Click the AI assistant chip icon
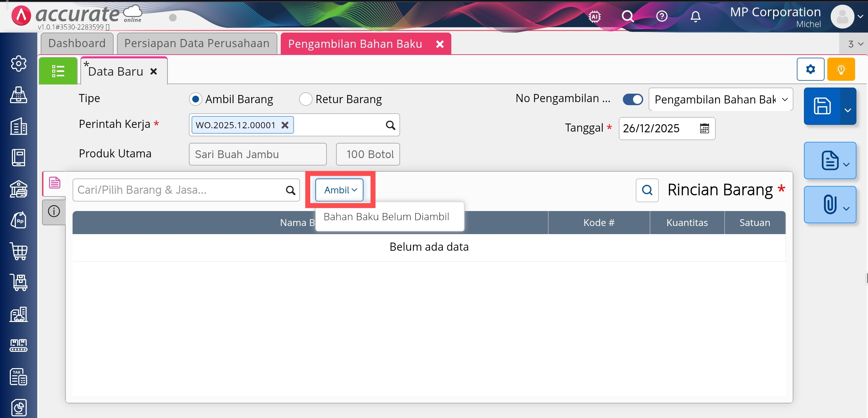868x418 pixels. tap(595, 16)
